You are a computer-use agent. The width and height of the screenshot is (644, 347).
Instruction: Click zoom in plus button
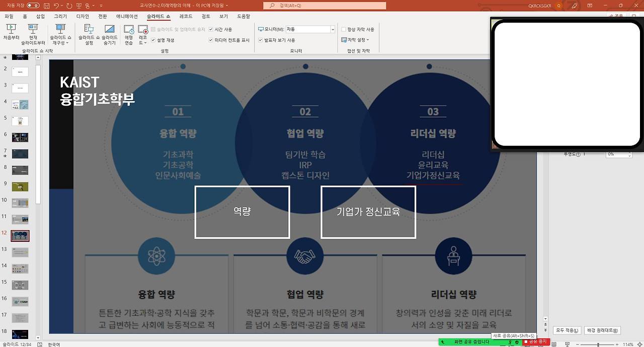point(617,344)
